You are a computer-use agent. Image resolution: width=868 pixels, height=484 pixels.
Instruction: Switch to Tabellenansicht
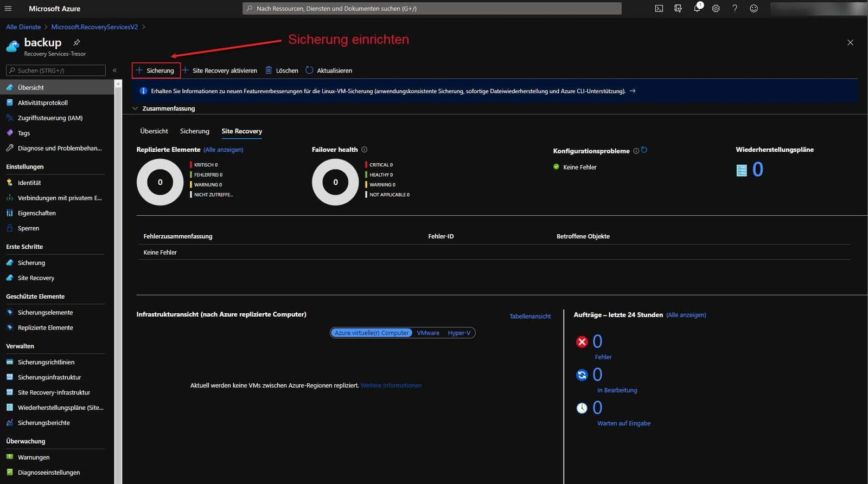pyautogui.click(x=530, y=316)
